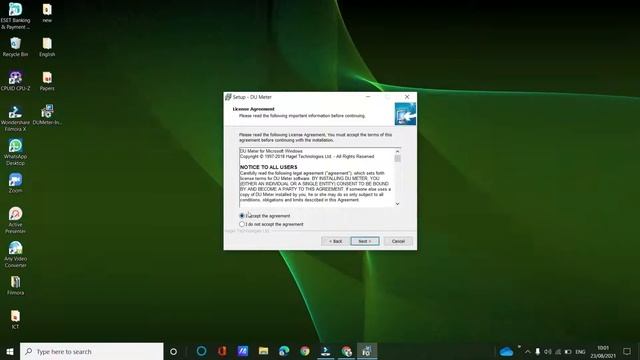Click the 'License Agreement' header text
The height and width of the screenshot is (360, 640).
253,109
